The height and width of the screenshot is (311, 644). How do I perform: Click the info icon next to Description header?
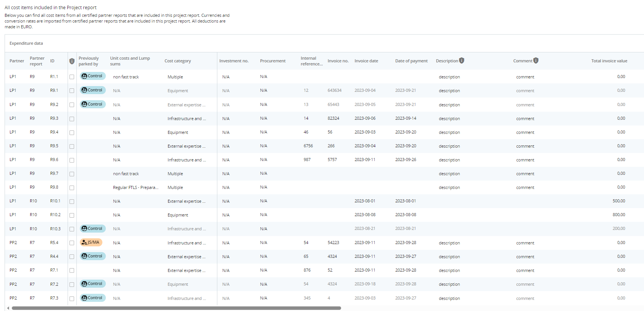[461, 60]
